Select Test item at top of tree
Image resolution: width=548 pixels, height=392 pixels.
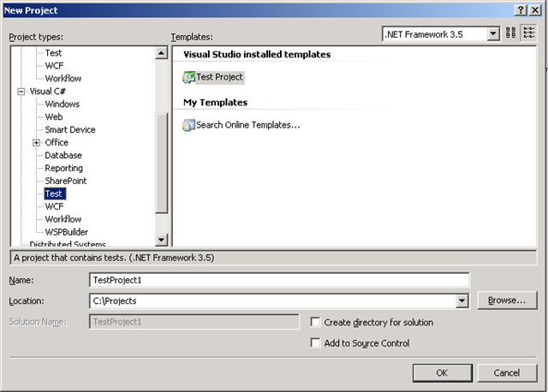[x=53, y=53]
